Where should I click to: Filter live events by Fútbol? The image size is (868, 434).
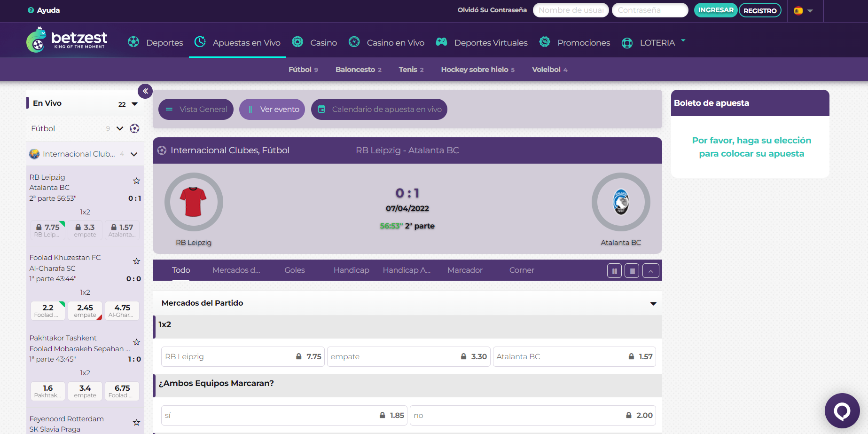click(x=303, y=70)
